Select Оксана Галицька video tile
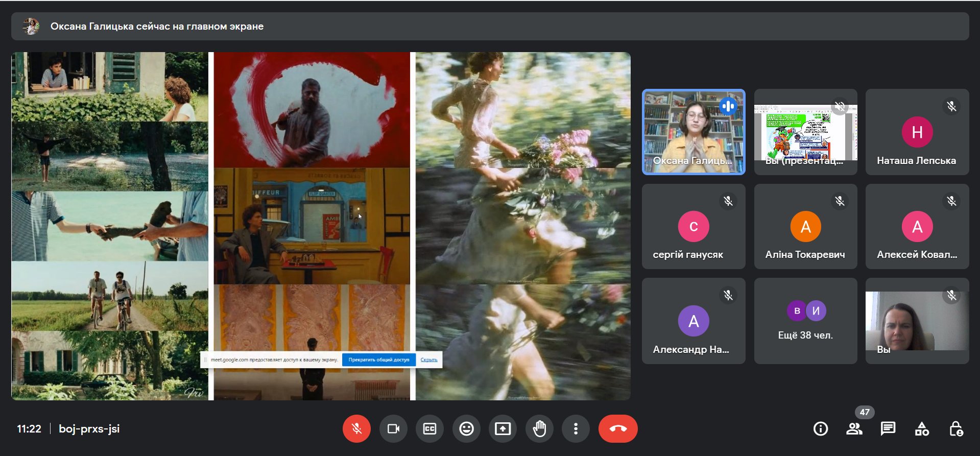Screen dimensions: 980x456 point(694,132)
